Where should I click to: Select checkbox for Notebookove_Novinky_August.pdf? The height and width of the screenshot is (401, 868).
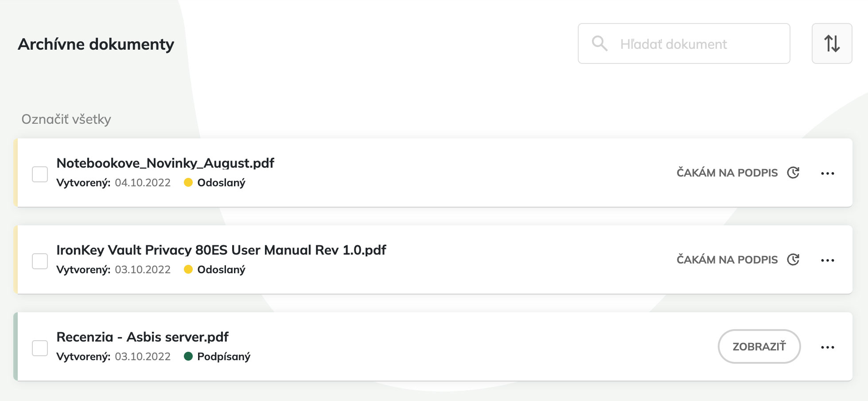40,174
